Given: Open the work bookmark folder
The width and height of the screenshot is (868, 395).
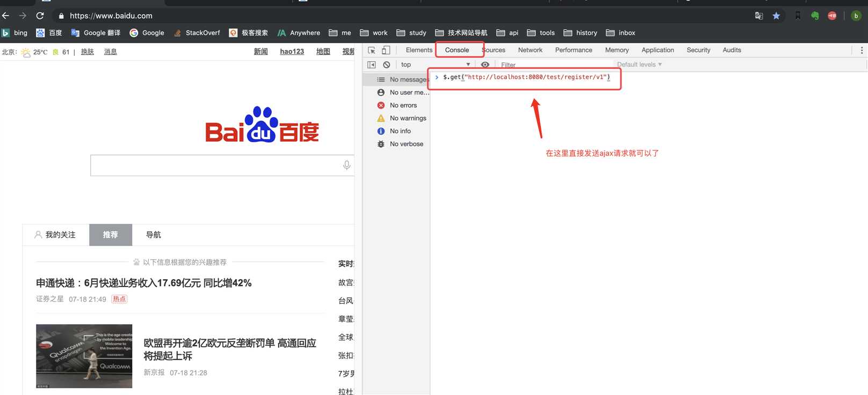Looking at the screenshot, I should tap(374, 33).
